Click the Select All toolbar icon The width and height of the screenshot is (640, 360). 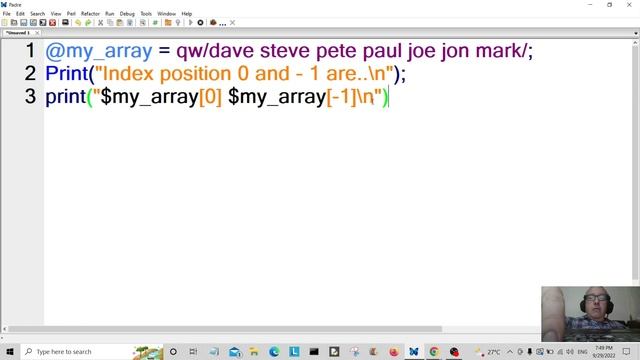coord(130,23)
